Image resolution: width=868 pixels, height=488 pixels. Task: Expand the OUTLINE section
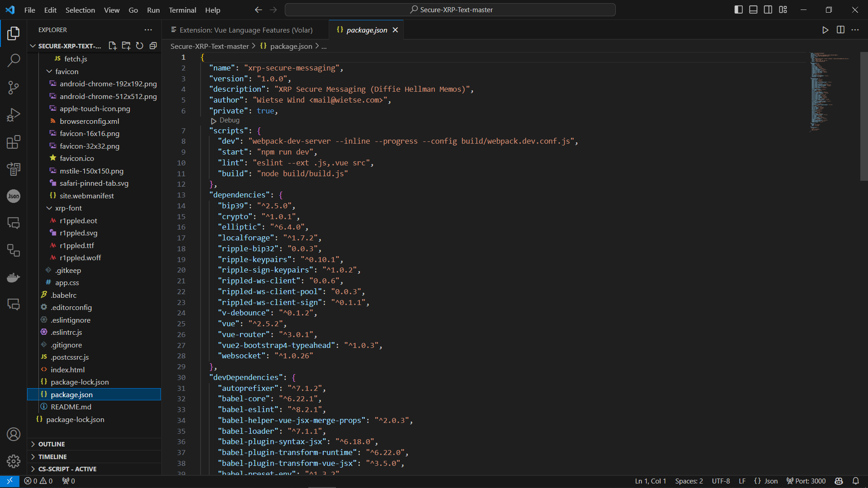52,444
